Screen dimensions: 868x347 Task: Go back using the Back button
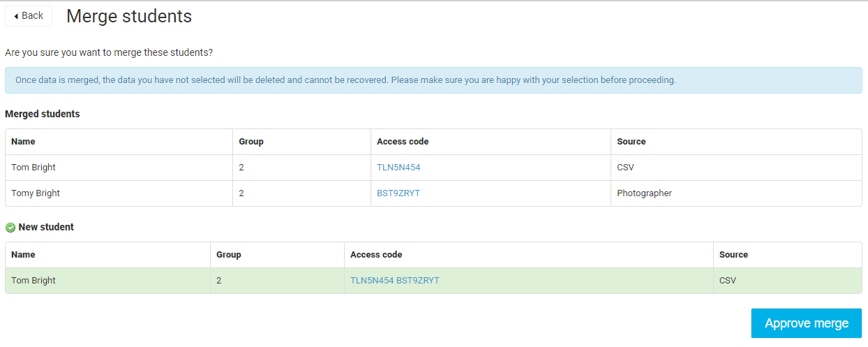point(29,15)
